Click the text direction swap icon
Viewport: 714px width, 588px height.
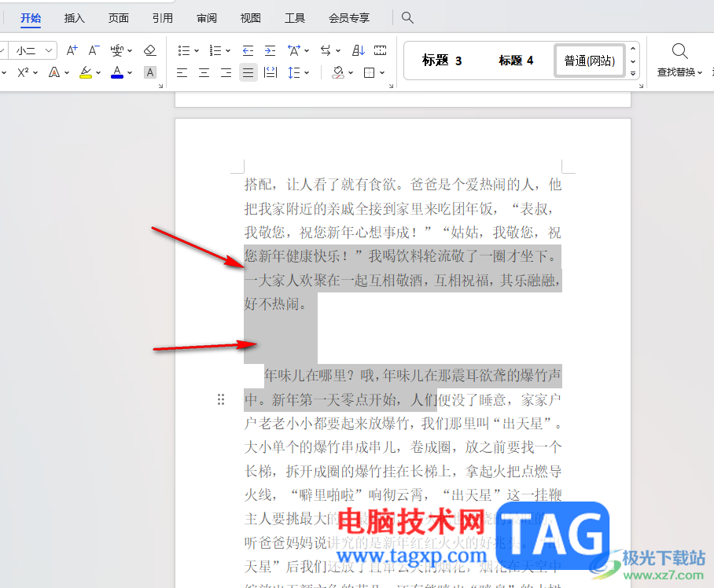(x=326, y=50)
